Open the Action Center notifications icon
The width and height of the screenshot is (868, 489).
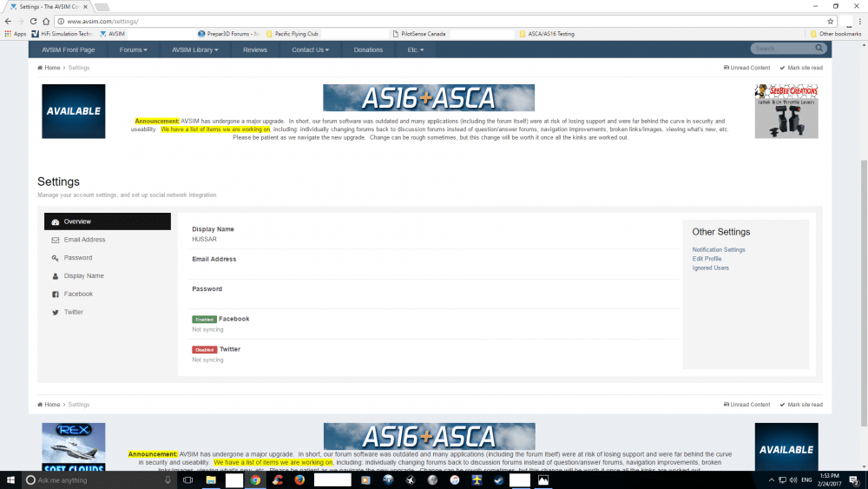tap(854, 480)
